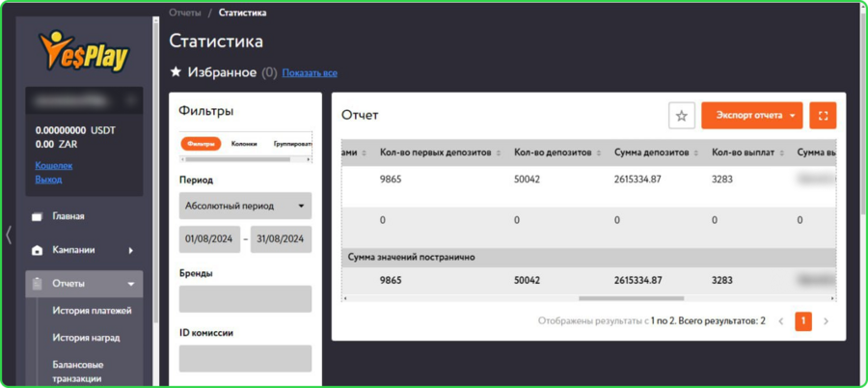The width and height of the screenshot is (868, 388).
Task: Click the report table horizontal scrollbar
Action: point(631,298)
